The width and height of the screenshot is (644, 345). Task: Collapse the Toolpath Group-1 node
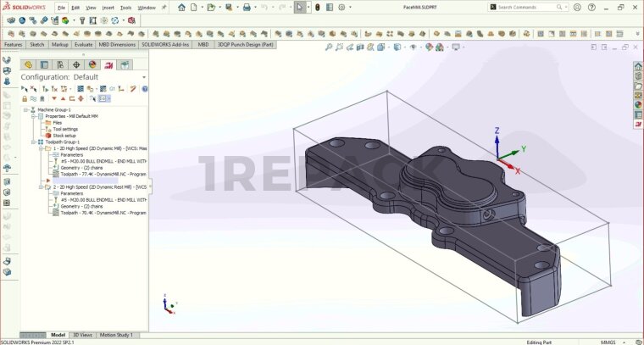pos(33,142)
